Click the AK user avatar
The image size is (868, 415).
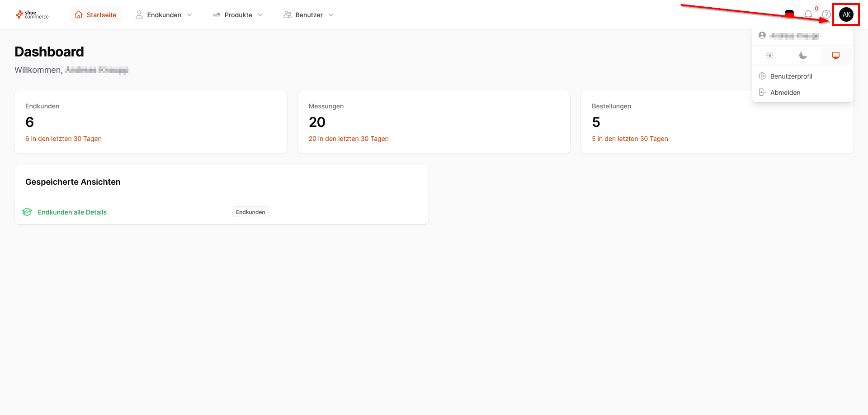[846, 14]
